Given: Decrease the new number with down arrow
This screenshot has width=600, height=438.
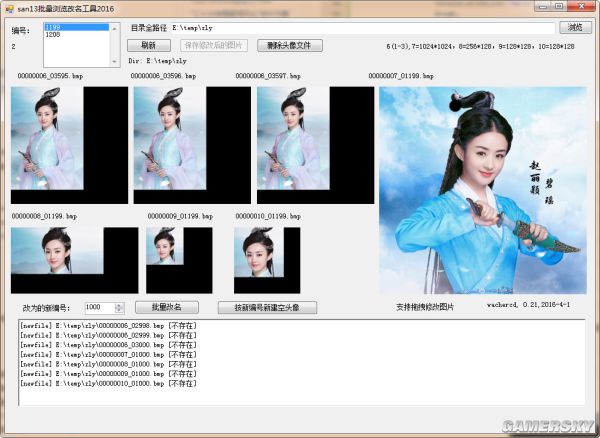Looking at the screenshot, I should click(119, 310).
